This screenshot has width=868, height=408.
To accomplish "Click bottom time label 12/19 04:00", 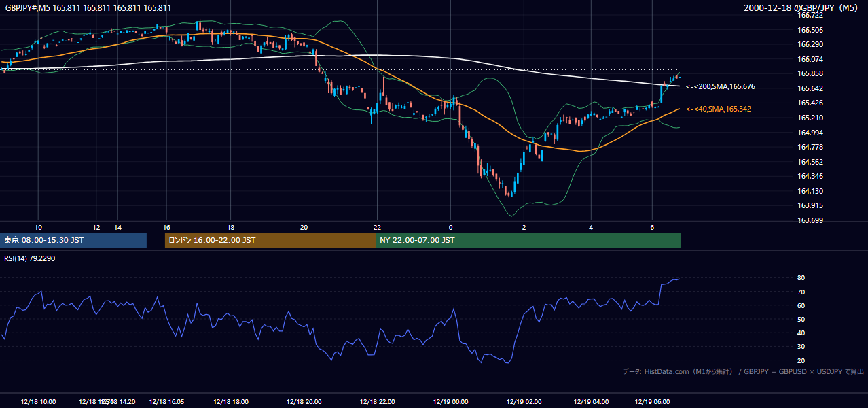I will [591, 401].
